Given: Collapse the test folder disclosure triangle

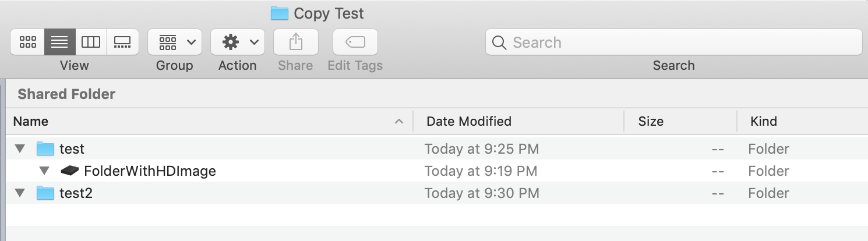Looking at the screenshot, I should click(x=20, y=149).
